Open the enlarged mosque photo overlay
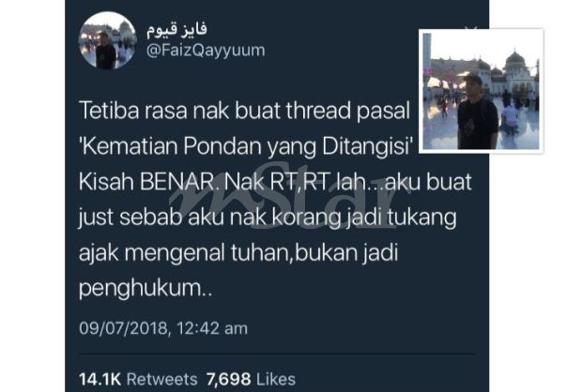Screen dimensions: 582x392 click(481, 91)
